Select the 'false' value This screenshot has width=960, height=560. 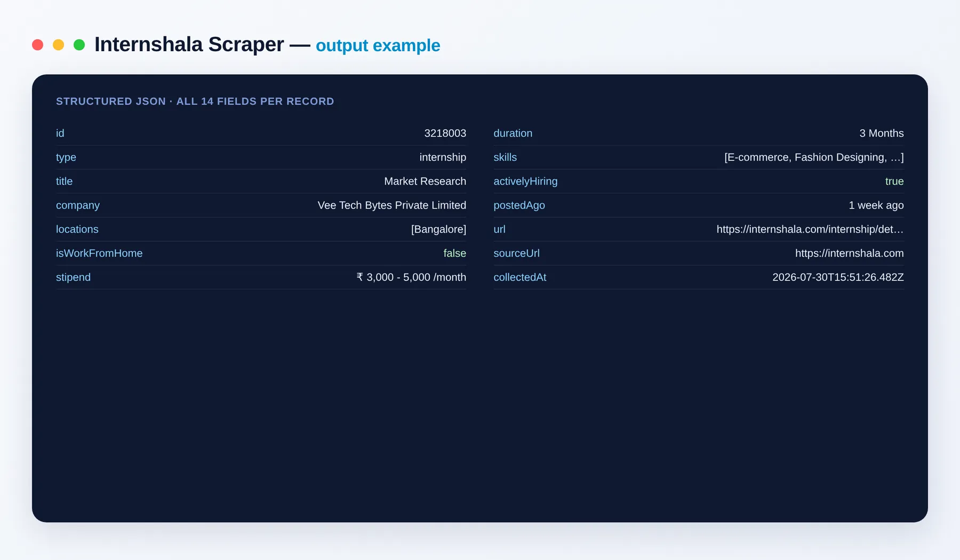(454, 253)
